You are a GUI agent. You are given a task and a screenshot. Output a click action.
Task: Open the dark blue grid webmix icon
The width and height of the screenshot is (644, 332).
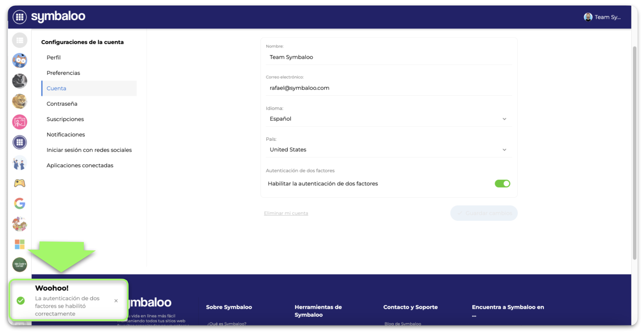pos(20,142)
